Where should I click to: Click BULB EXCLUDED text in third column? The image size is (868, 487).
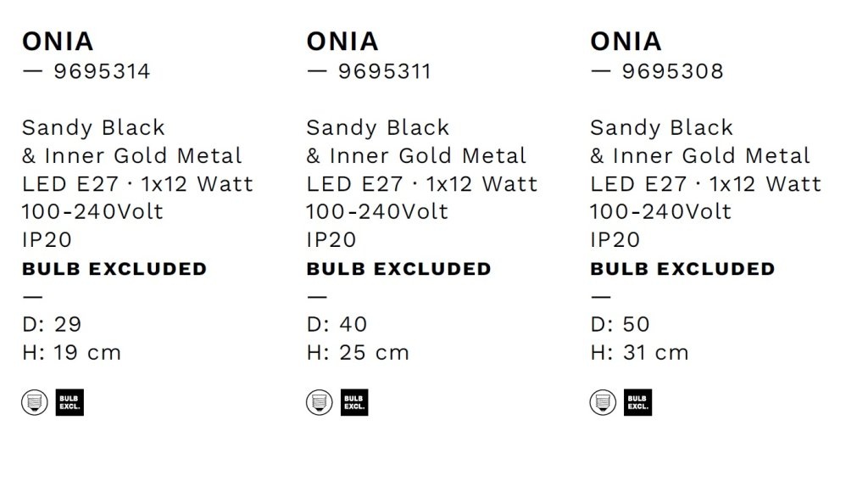tap(682, 269)
